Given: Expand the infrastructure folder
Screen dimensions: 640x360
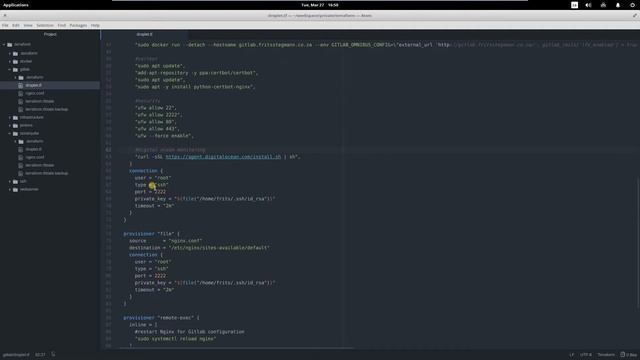Looking at the screenshot, I should point(10,118).
